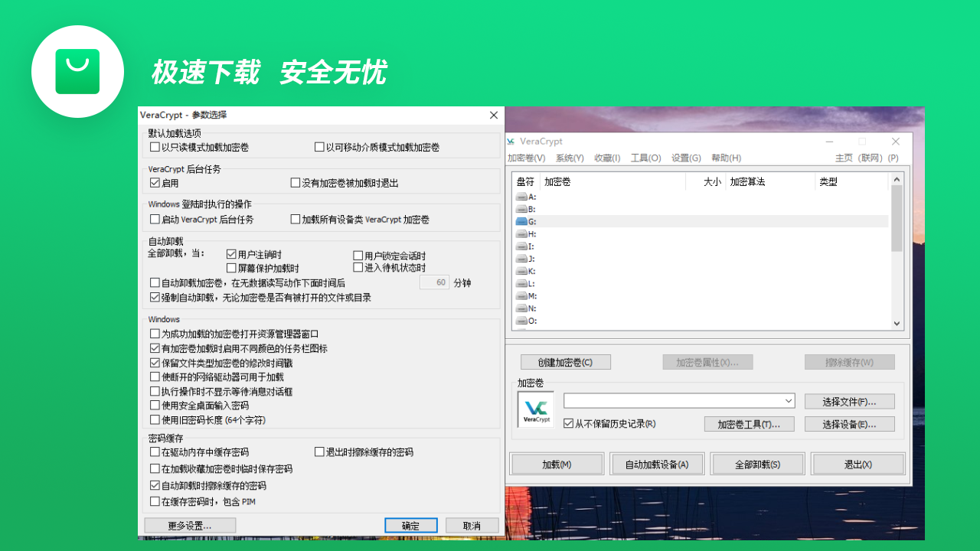Select drive letter G: in the drive list
The width and height of the screenshot is (980, 551).
tap(536, 221)
